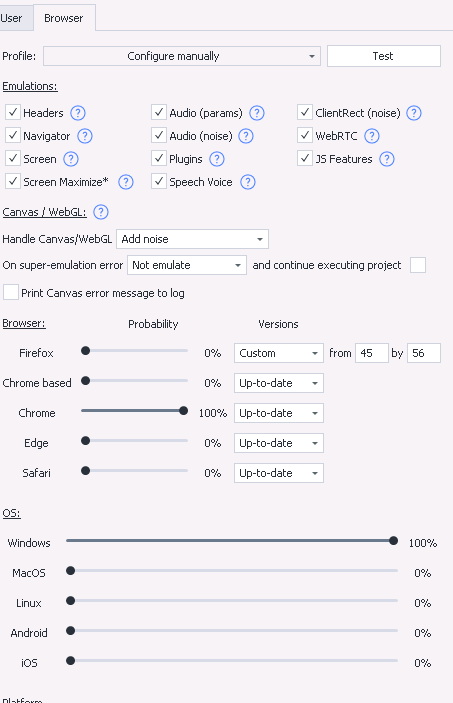The height and width of the screenshot is (703, 453).
Task: Click help icon next to Speech Voice
Action: coord(248,182)
